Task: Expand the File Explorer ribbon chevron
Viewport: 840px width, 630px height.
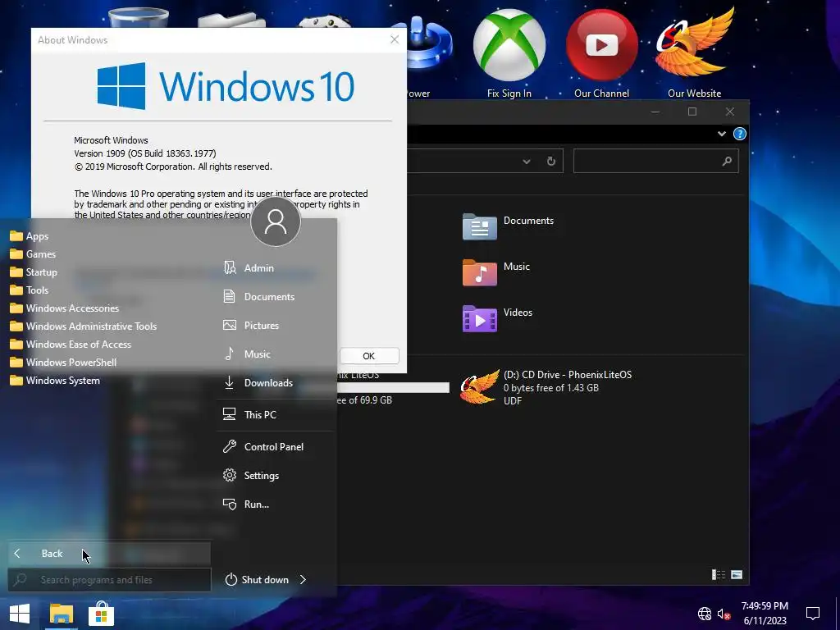Action: (722, 134)
